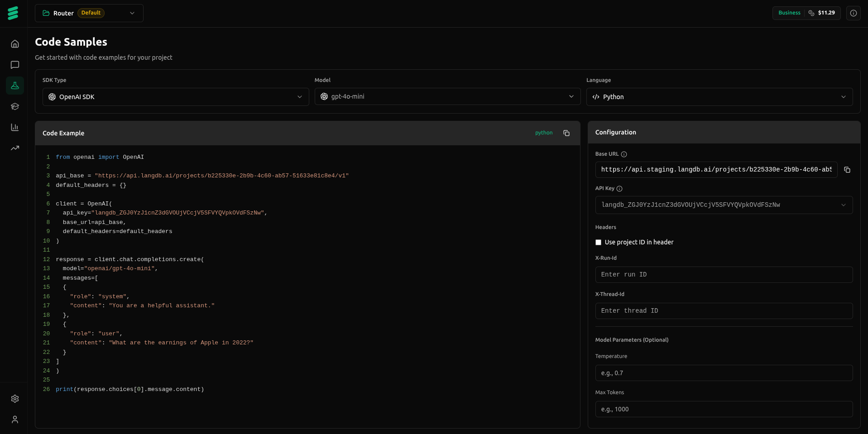Enable Use project ID in header
Screen dimensions: 868x434
pos(598,242)
